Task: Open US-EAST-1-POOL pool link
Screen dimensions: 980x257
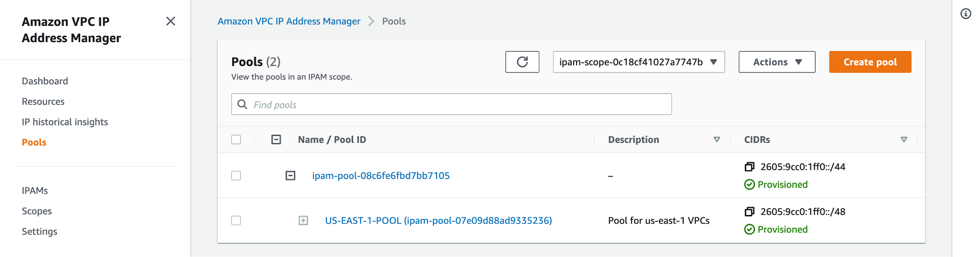Action: [x=439, y=221]
